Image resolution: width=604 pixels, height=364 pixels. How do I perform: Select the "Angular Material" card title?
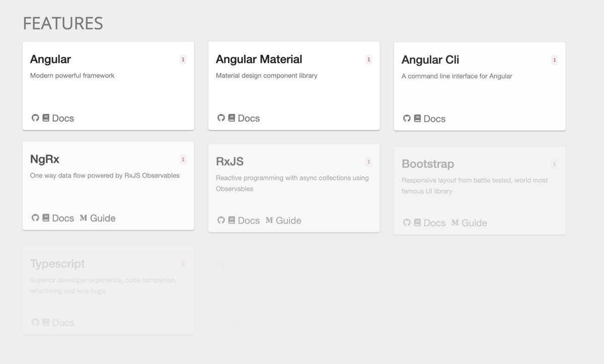259,59
